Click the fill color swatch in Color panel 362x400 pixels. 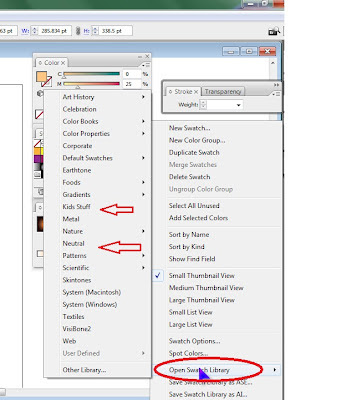(x=41, y=76)
